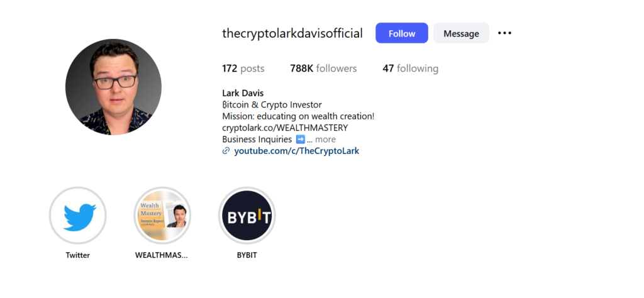This screenshot has height=298, width=644.
Task: Click the WEALTHMAS... highlight label
Action: (x=162, y=255)
